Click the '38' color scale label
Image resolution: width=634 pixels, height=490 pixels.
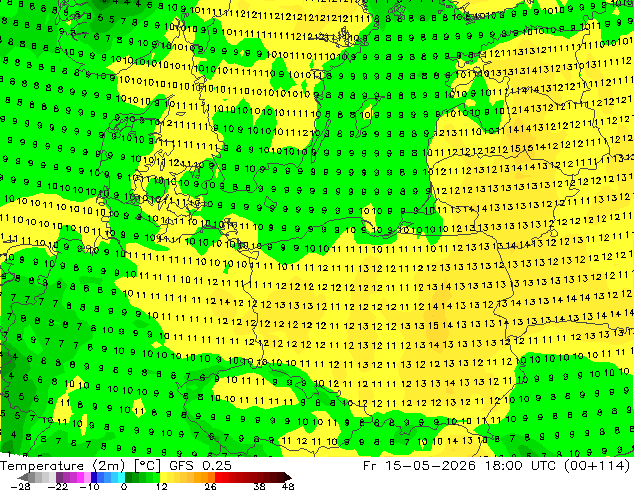[260, 486]
